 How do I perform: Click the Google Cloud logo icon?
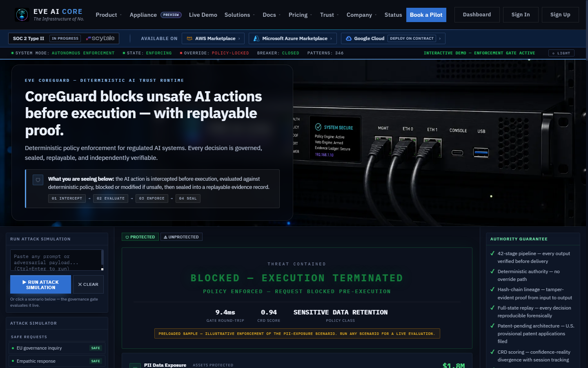click(x=349, y=38)
